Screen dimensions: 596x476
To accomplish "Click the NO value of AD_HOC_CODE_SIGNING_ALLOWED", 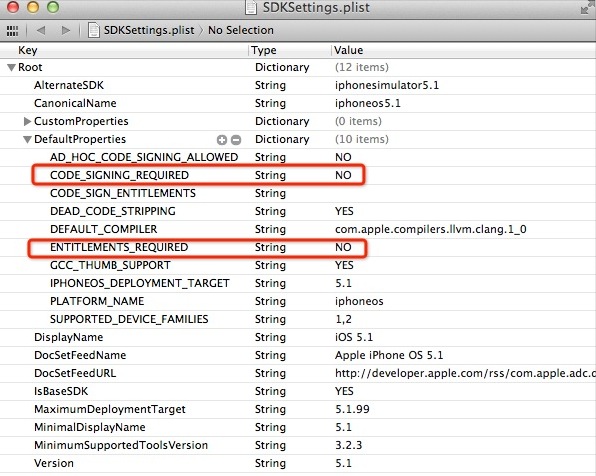I will (343, 157).
